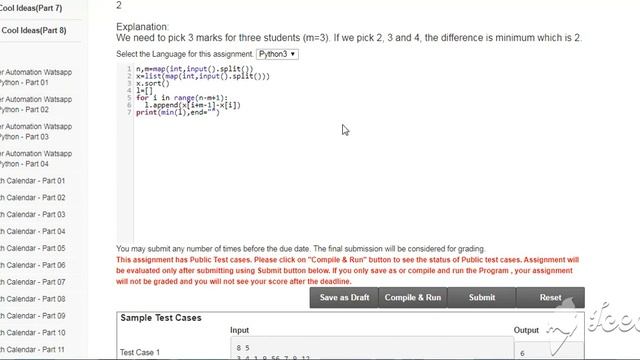Open Calendar - Part 01 lesson
Screen dimensions: 640x360
(33, 181)
